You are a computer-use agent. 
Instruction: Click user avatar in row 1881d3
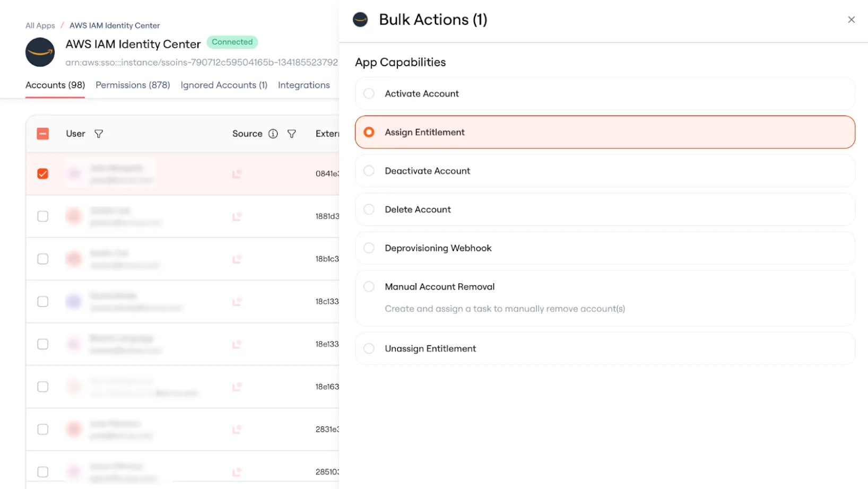click(74, 216)
